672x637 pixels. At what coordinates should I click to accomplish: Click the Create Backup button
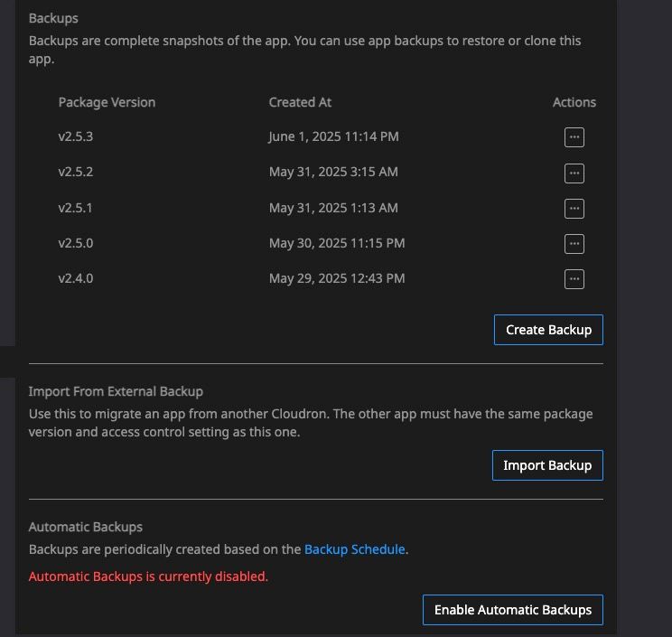(x=548, y=330)
